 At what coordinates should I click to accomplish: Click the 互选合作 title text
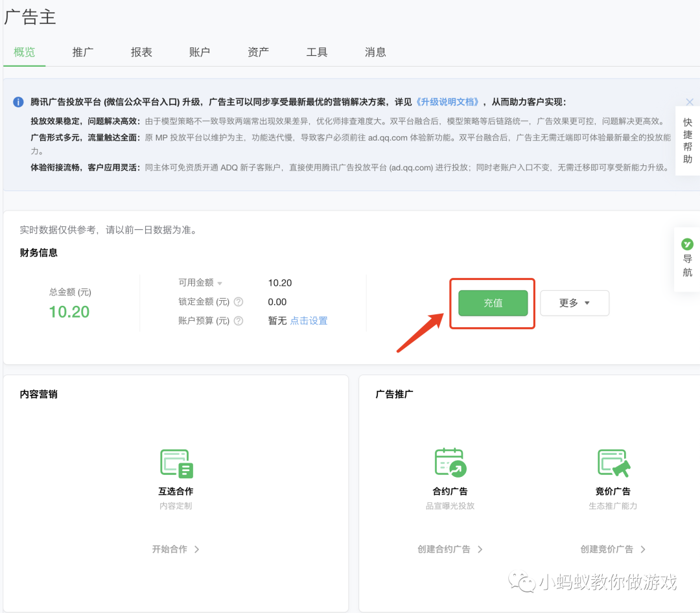click(x=176, y=491)
